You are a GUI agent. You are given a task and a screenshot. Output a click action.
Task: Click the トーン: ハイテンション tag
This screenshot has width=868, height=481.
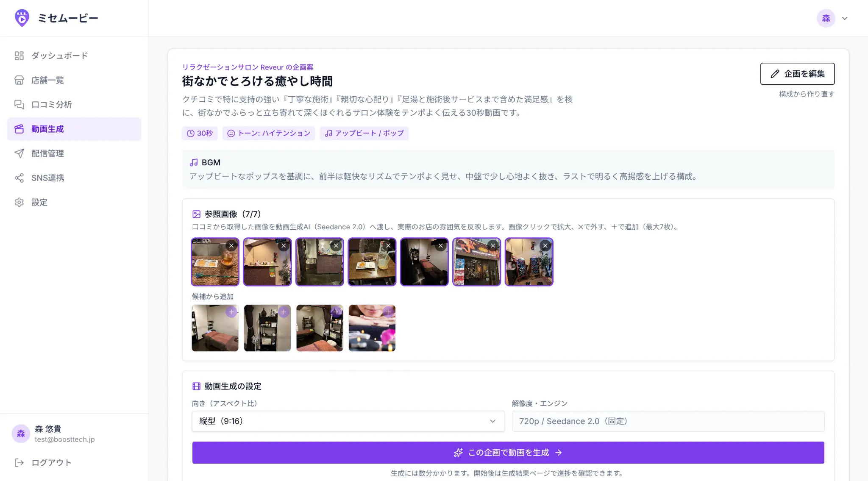[x=269, y=133]
